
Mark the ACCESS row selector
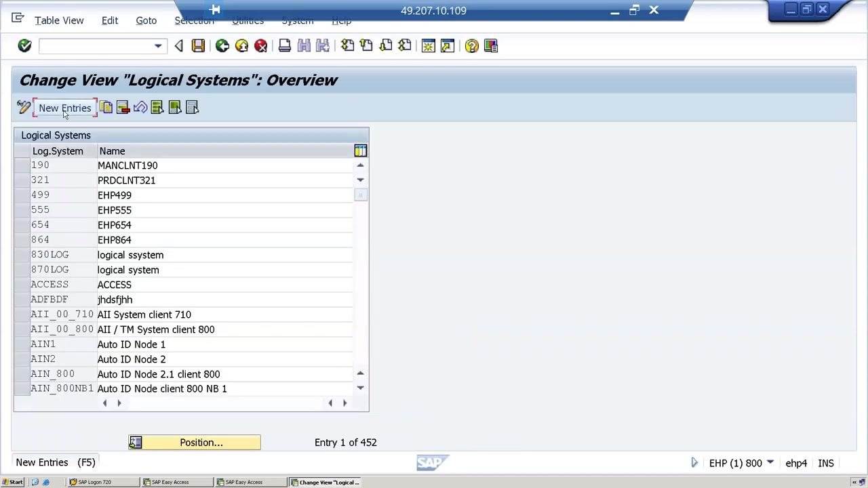(22, 285)
